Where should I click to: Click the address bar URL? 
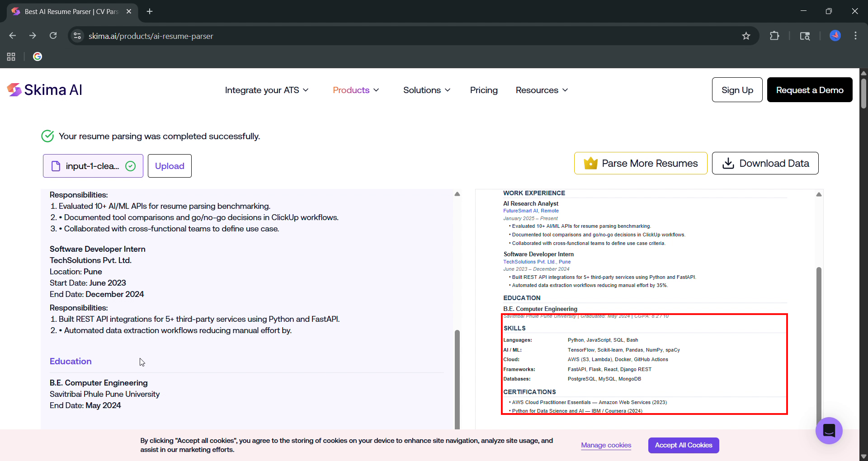151,36
